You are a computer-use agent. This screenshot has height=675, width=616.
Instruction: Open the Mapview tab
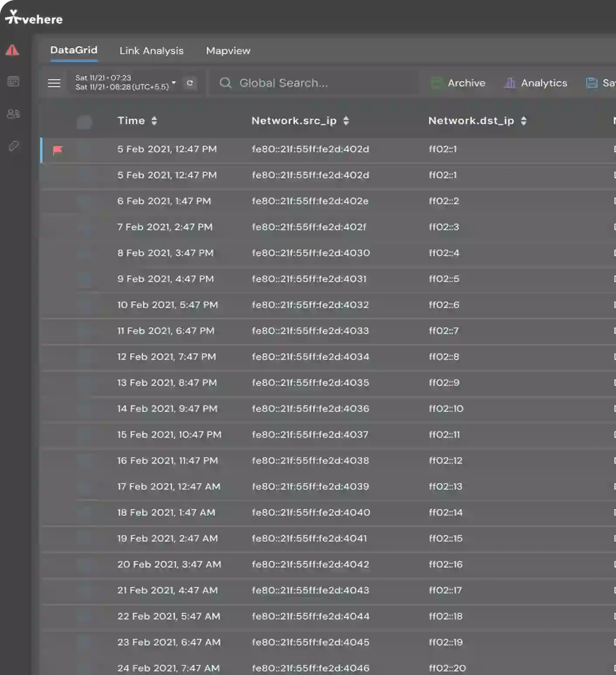coord(228,51)
